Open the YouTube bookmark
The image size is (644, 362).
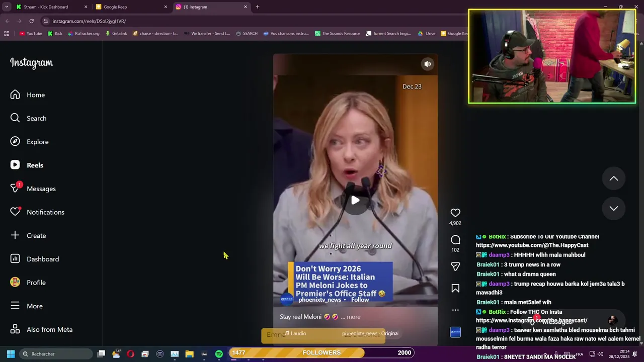(x=31, y=34)
